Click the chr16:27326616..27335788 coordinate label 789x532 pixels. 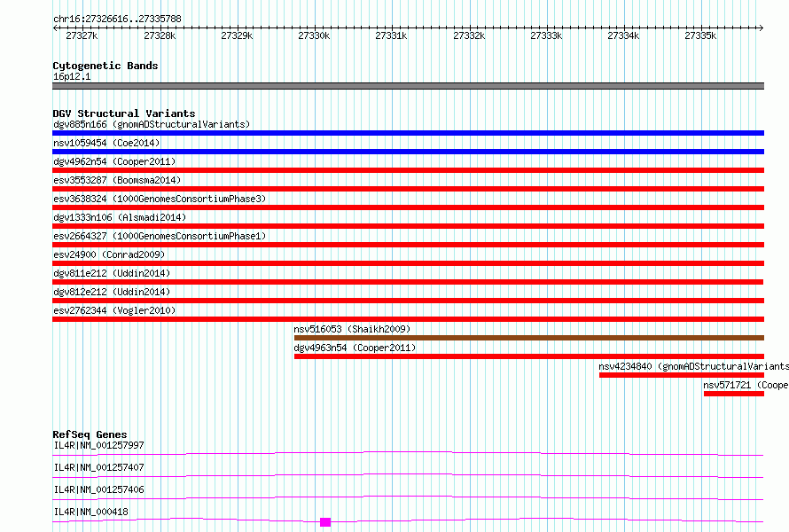click(117, 20)
